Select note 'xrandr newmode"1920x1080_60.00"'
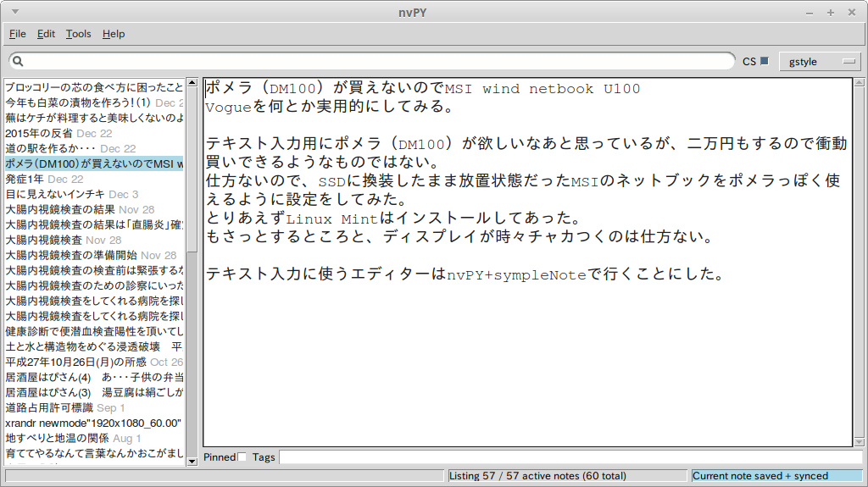The height and width of the screenshot is (487, 868). pos(94,423)
